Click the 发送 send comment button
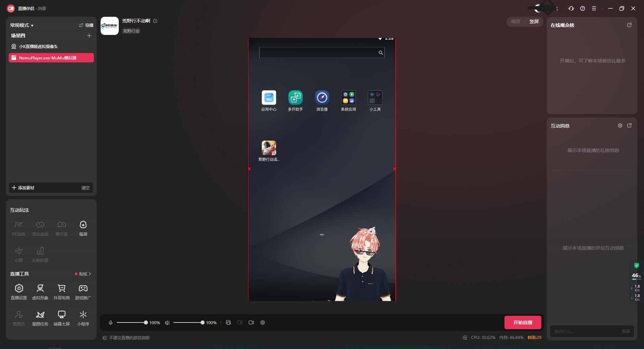This screenshot has height=349, width=644. pos(626,331)
